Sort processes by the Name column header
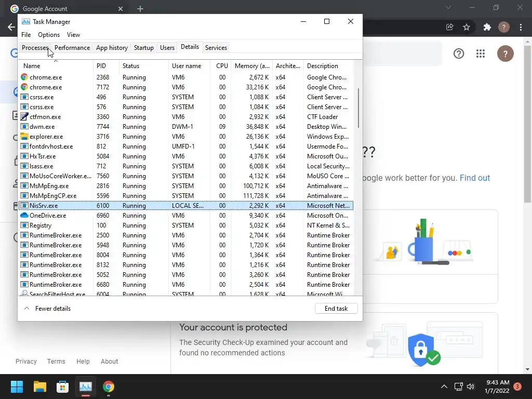 click(x=56, y=66)
